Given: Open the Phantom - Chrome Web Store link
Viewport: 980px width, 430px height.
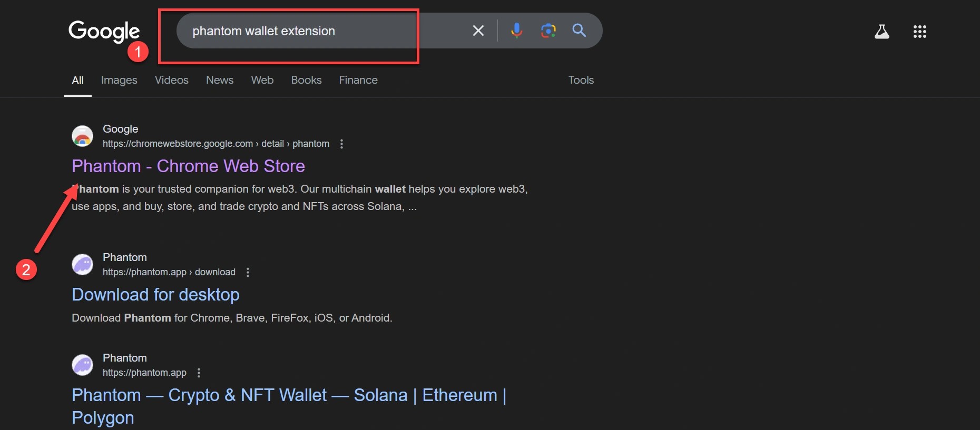Looking at the screenshot, I should pyautogui.click(x=188, y=166).
